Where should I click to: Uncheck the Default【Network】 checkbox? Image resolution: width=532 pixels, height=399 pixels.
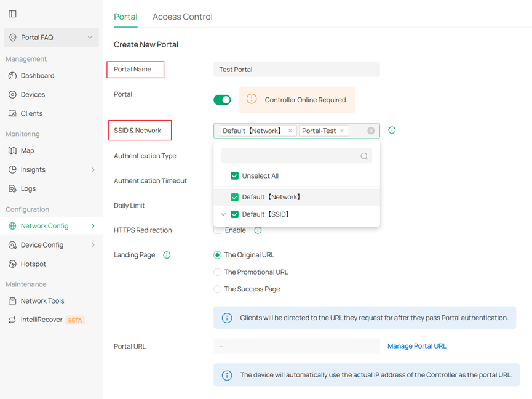click(x=234, y=198)
